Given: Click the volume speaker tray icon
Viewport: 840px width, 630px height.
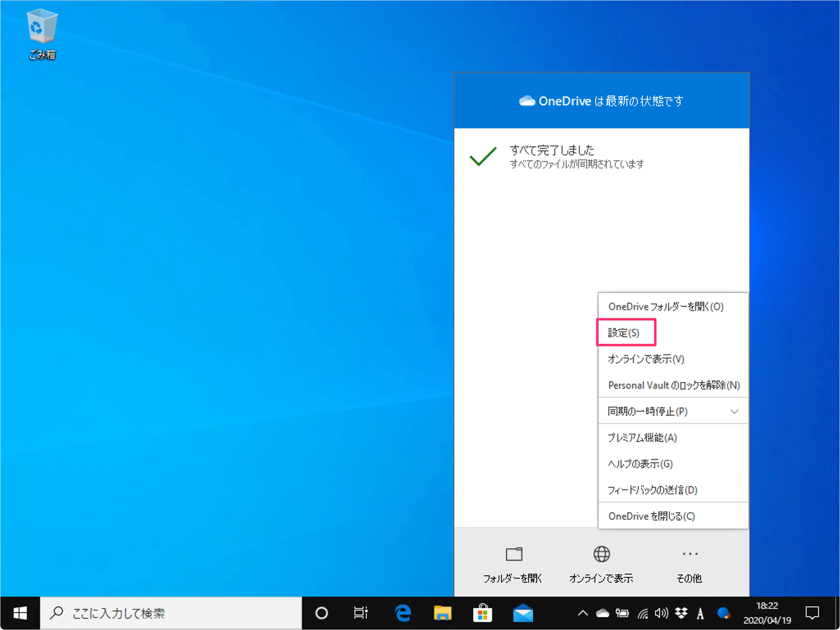Looking at the screenshot, I should pos(661,613).
